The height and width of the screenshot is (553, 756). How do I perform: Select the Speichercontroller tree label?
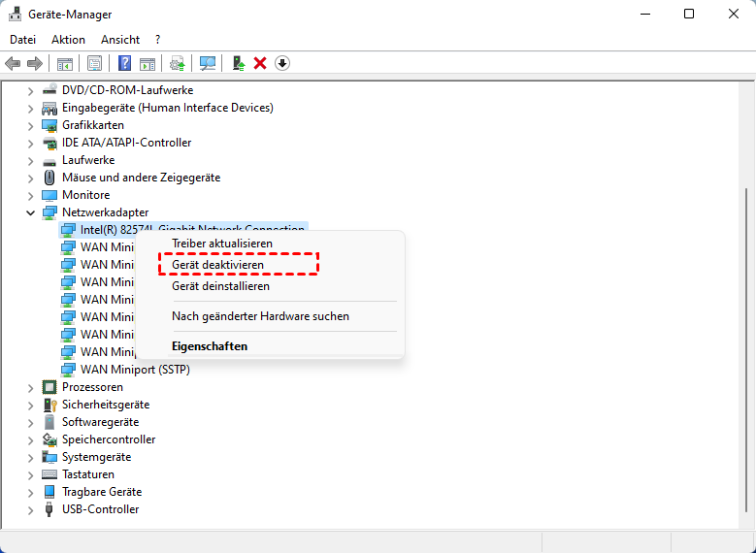click(109, 439)
